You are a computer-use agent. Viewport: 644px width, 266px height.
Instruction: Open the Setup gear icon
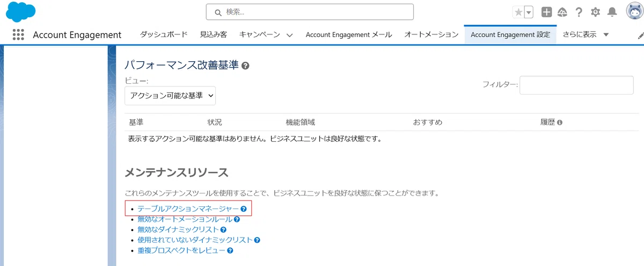coord(595,12)
